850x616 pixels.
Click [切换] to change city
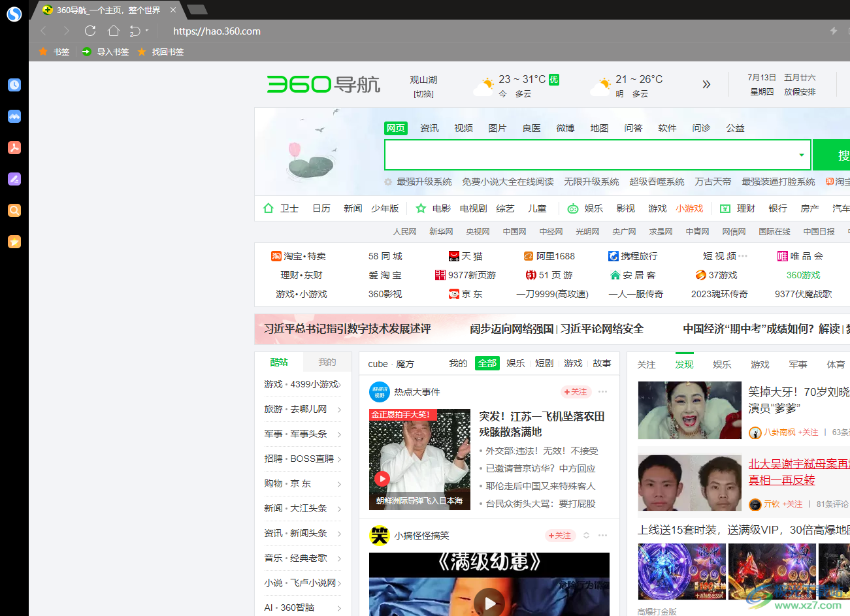pyautogui.click(x=423, y=94)
